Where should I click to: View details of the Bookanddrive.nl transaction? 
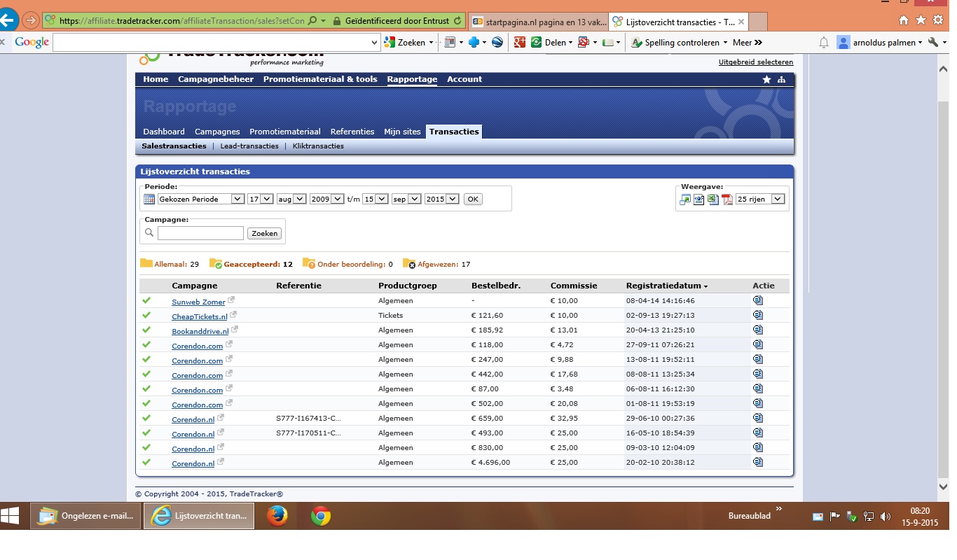pyautogui.click(x=757, y=330)
